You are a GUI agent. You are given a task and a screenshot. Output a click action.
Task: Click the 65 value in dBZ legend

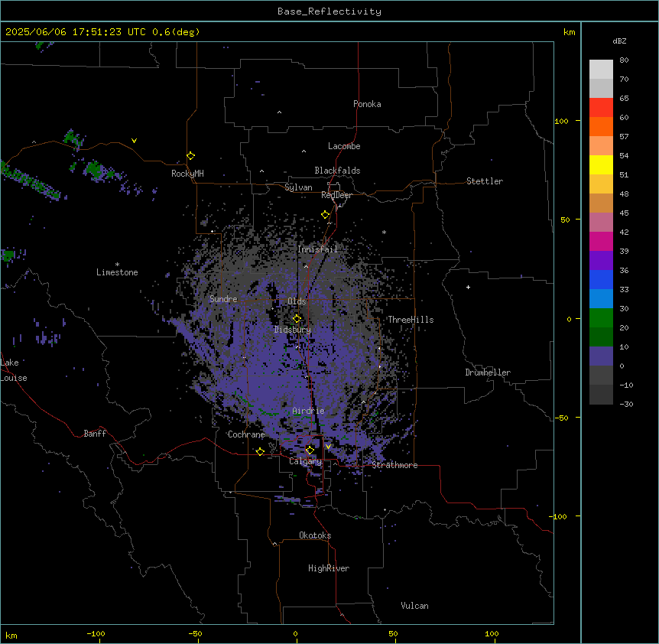point(624,99)
